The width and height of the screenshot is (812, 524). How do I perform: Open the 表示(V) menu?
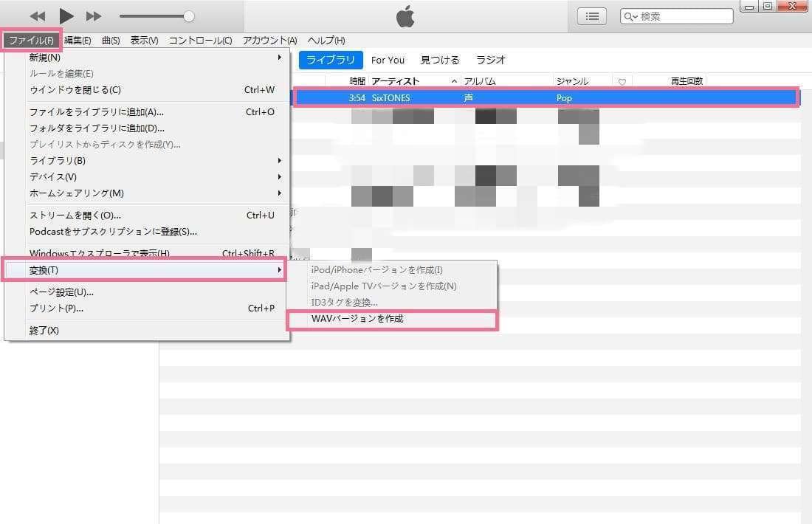pyautogui.click(x=145, y=41)
